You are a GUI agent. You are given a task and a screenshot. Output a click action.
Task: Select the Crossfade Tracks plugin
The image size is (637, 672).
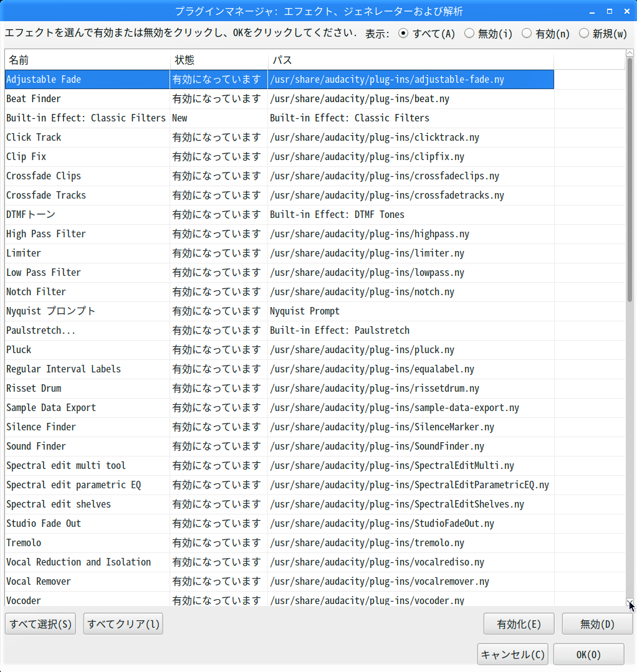pyautogui.click(x=46, y=195)
